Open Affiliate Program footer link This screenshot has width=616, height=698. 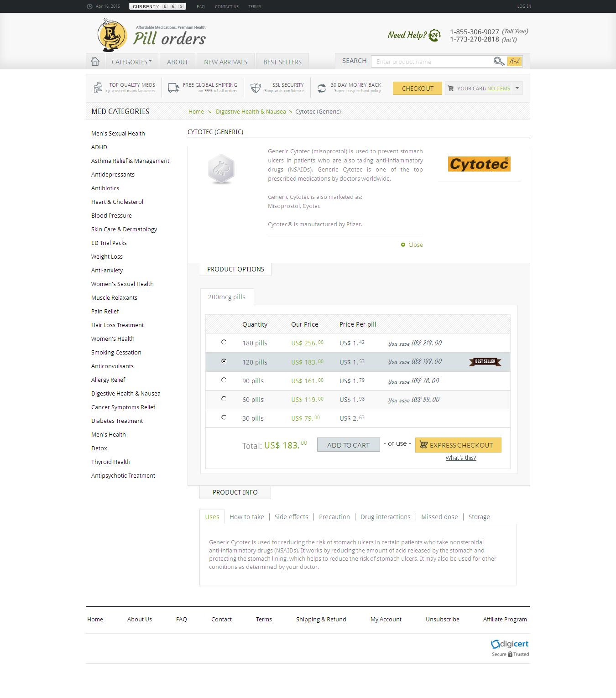[x=505, y=619]
